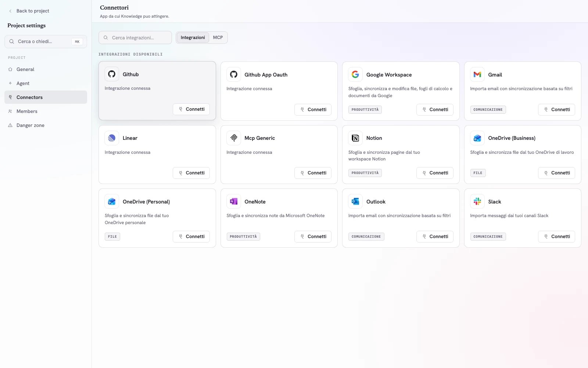Connect Google Workspace with Connetti button
This screenshot has height=368, width=588.
[435, 110]
